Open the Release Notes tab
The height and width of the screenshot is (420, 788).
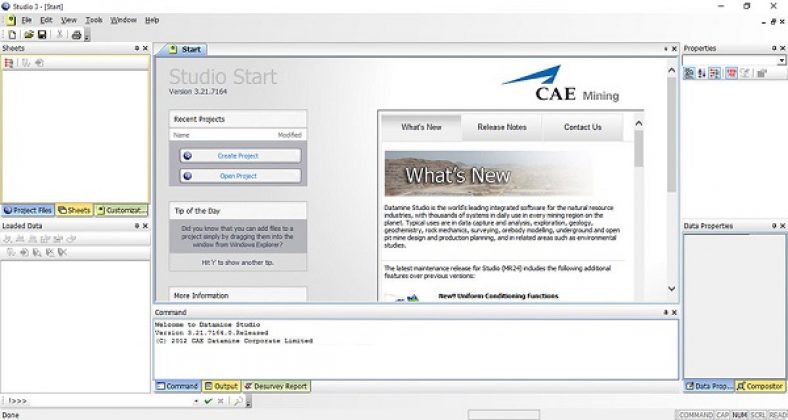(x=502, y=128)
